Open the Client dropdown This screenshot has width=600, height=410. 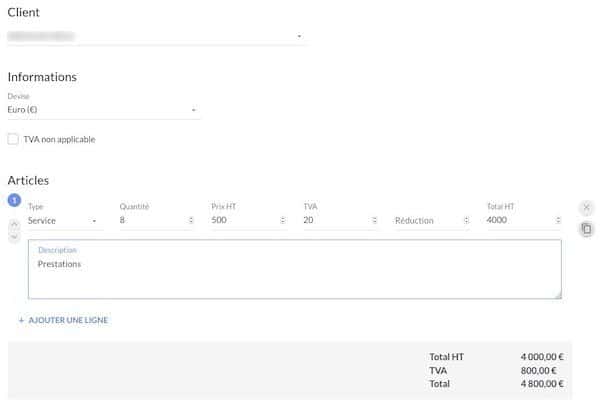pyautogui.click(x=156, y=36)
